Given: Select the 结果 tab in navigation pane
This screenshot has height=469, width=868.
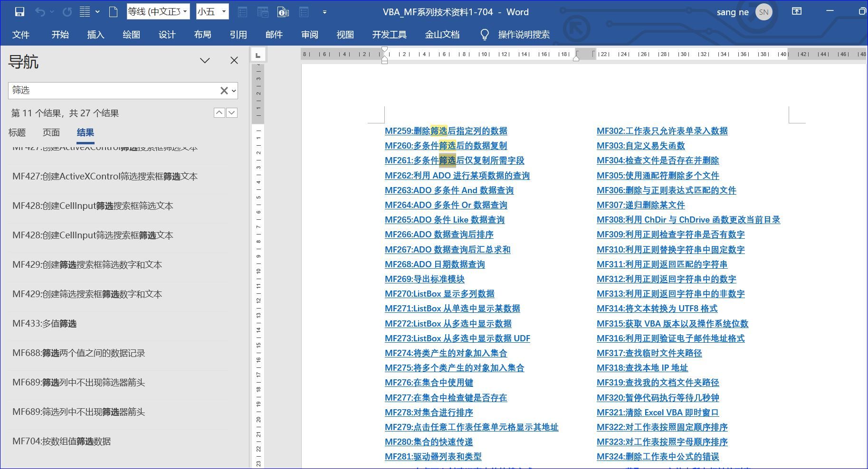Looking at the screenshot, I should [x=86, y=132].
